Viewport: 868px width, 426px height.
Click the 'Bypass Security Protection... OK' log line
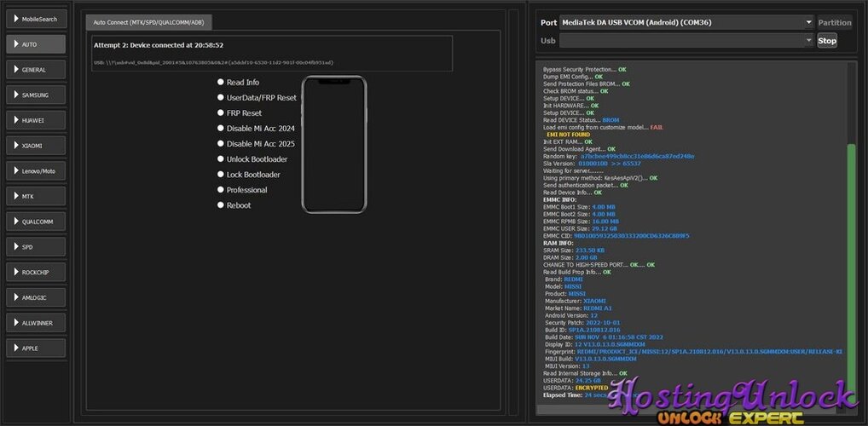(585, 70)
